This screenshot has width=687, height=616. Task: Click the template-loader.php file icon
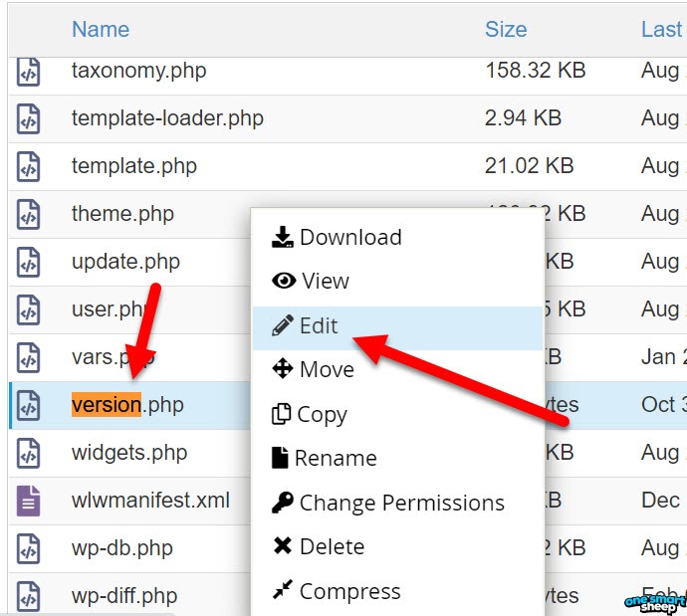point(29,118)
